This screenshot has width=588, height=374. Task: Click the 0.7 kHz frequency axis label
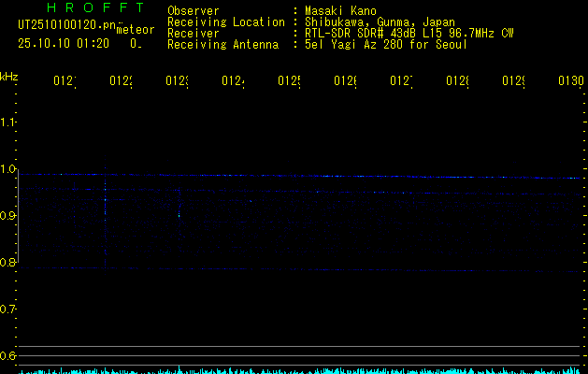pyautogui.click(x=9, y=309)
